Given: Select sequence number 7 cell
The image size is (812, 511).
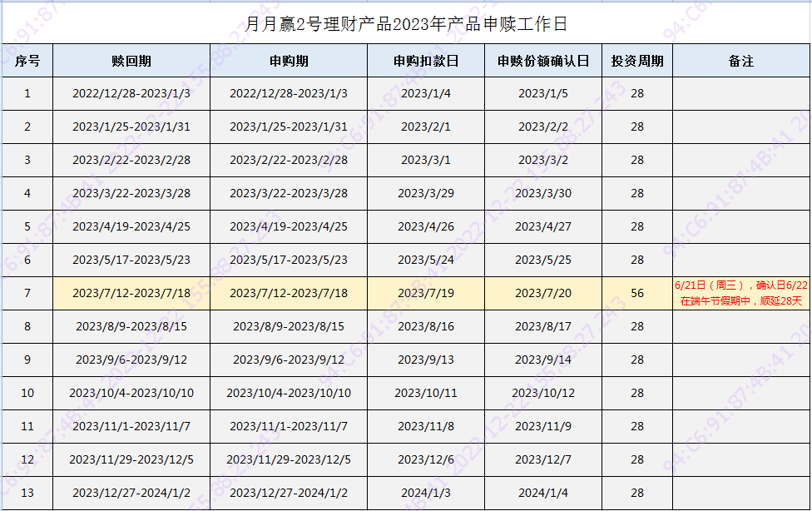Looking at the screenshot, I should [x=27, y=293].
